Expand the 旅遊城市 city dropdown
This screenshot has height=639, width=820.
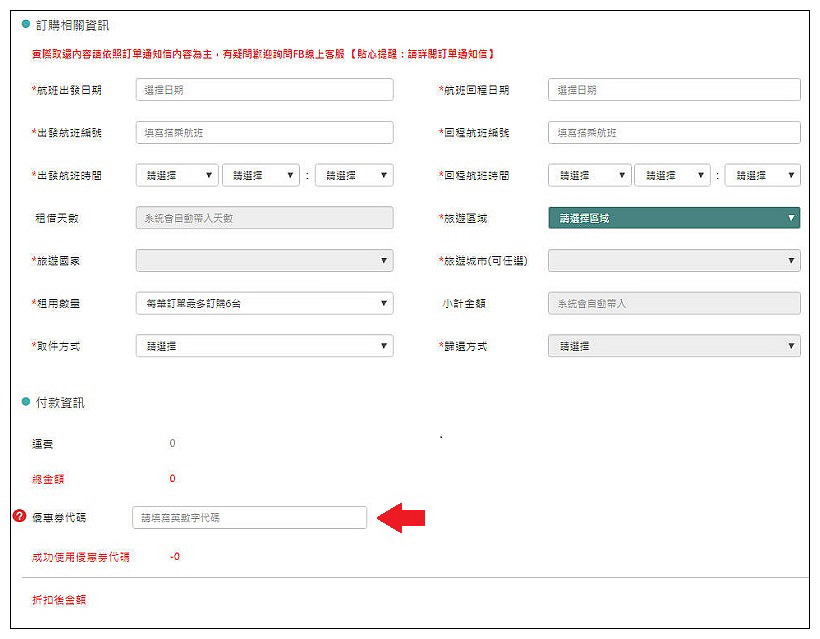tap(673, 261)
